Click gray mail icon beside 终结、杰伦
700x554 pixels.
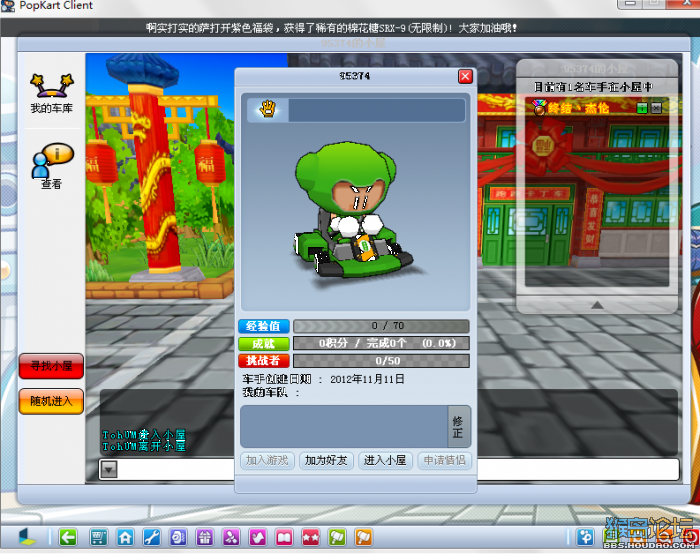pyautogui.click(x=656, y=108)
